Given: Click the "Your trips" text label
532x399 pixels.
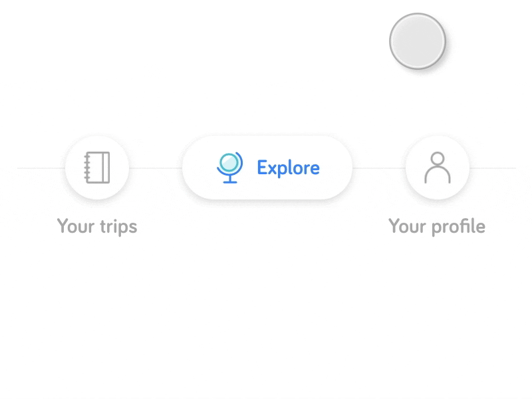Looking at the screenshot, I should [97, 226].
